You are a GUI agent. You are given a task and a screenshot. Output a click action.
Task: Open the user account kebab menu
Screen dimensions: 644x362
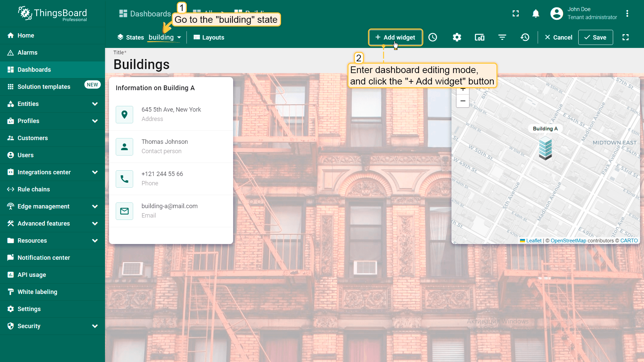pyautogui.click(x=627, y=13)
